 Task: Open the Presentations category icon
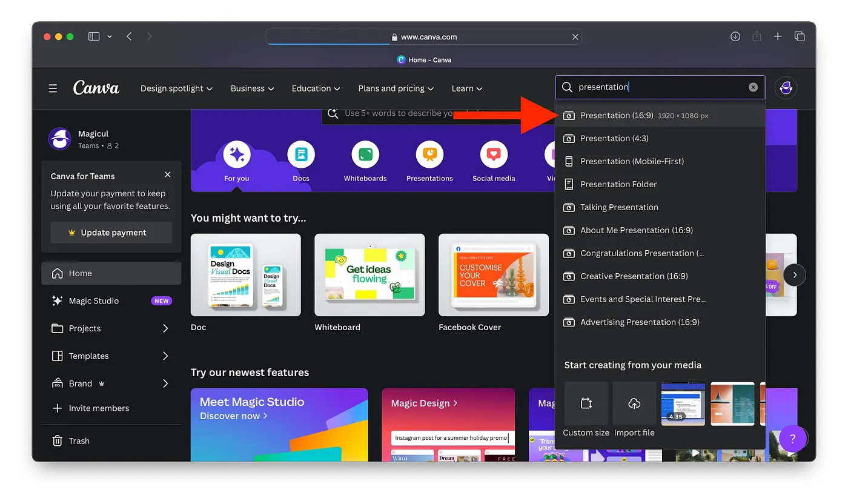[429, 154]
